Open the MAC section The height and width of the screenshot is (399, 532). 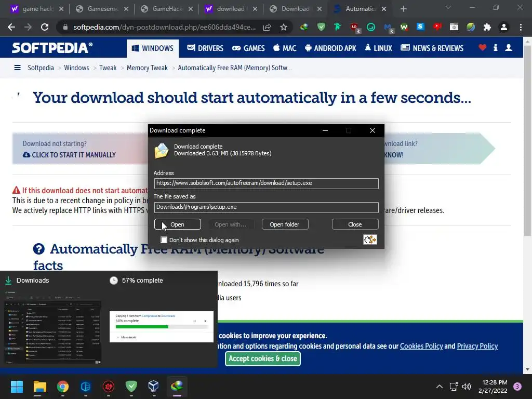[x=285, y=48]
